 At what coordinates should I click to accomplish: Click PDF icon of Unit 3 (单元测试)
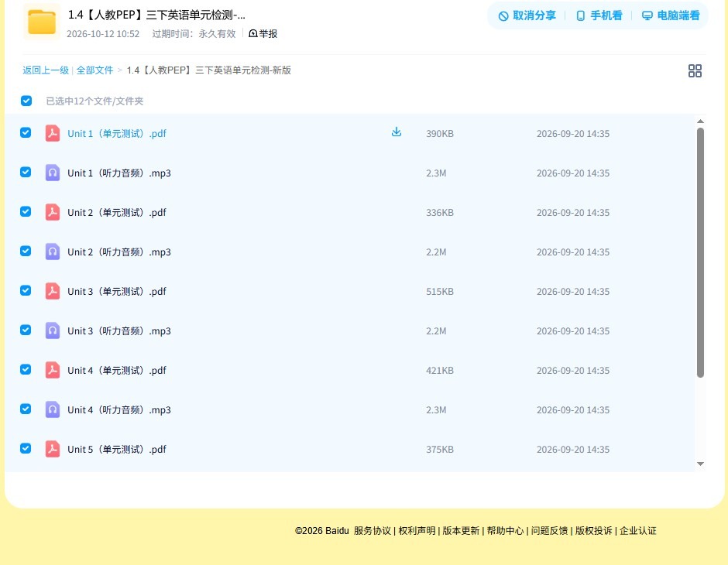pyautogui.click(x=53, y=291)
